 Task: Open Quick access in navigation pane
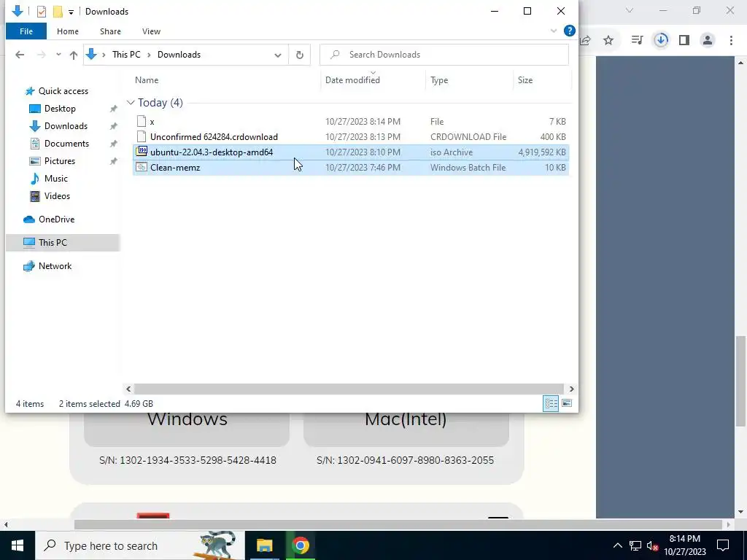coord(63,91)
